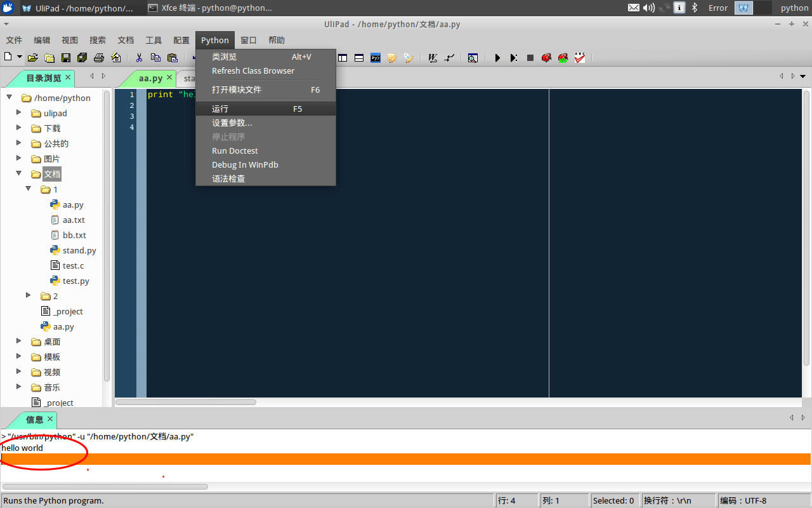Screen dimensions: 812x508
Task: Click the Bluetooth icon in top panel
Action: [x=695, y=8]
